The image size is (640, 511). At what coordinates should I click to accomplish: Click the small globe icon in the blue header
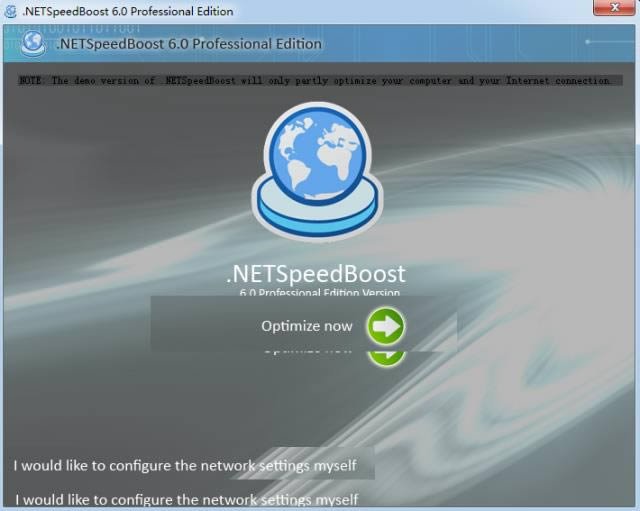pyautogui.click(x=33, y=43)
